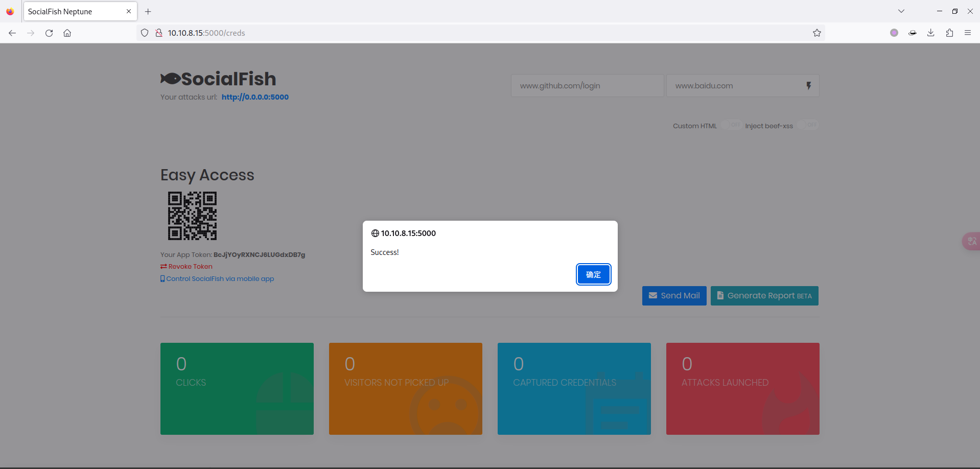Select the SocialFish Neptune browser tab
The height and width of the screenshot is (469, 980).
coord(80,11)
